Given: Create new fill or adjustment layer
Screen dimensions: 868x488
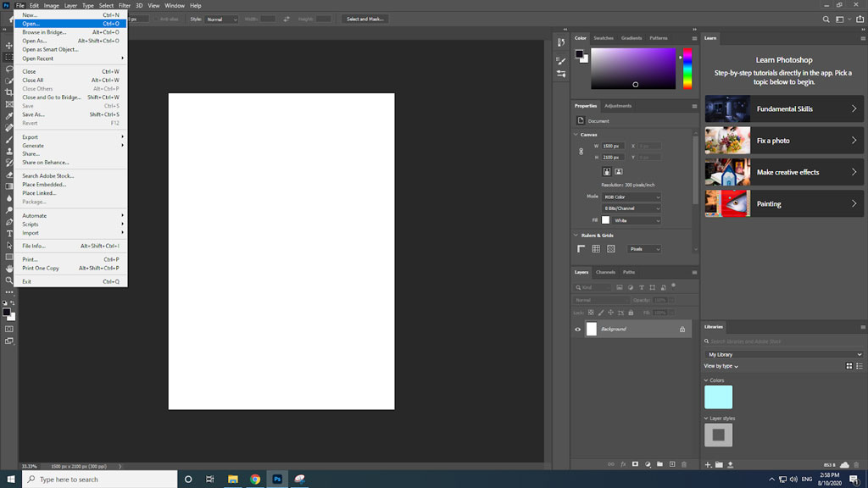Looking at the screenshot, I should point(648,464).
